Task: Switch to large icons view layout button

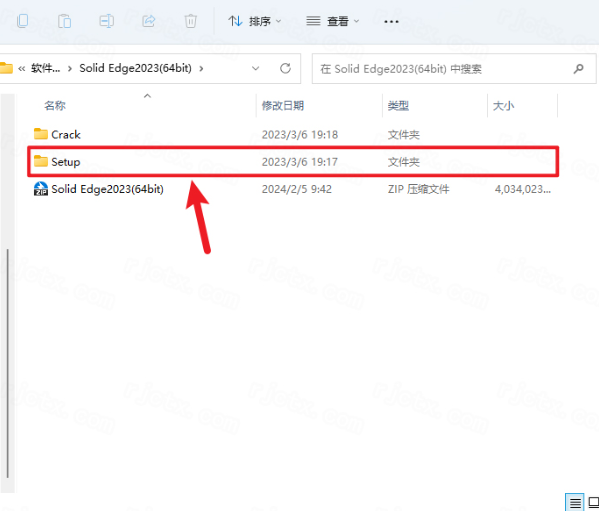Action: (593, 502)
